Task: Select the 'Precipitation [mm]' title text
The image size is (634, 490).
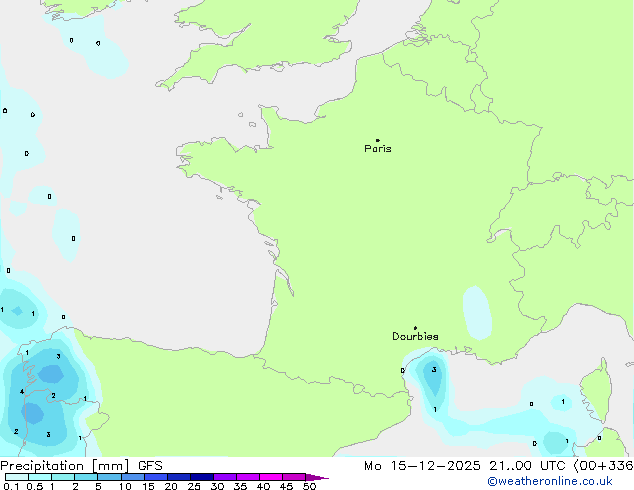Action: [x=65, y=466]
